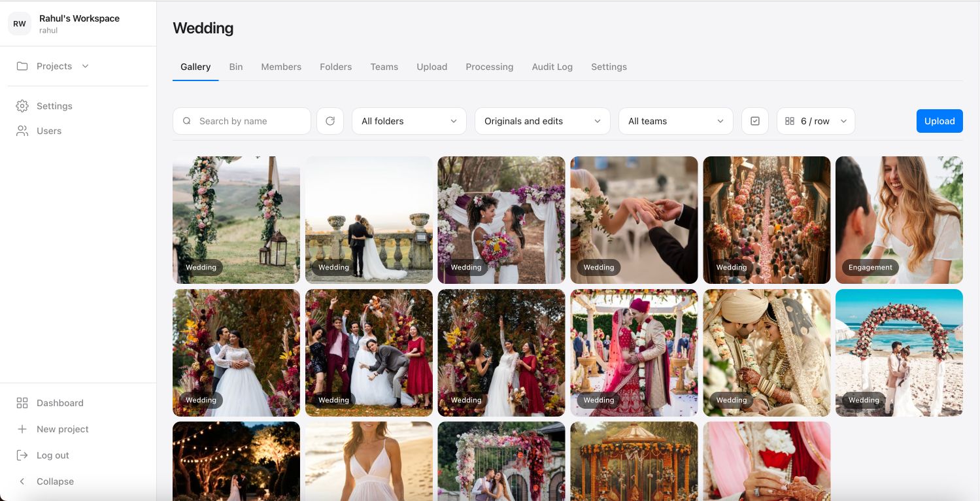Viewport: 980px width, 501px height.
Task: Click the Projects folder icon
Action: point(22,66)
